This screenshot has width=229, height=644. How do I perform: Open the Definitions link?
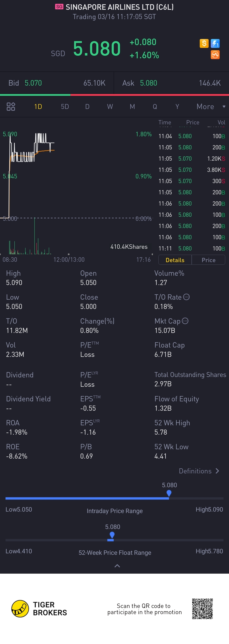click(x=199, y=471)
